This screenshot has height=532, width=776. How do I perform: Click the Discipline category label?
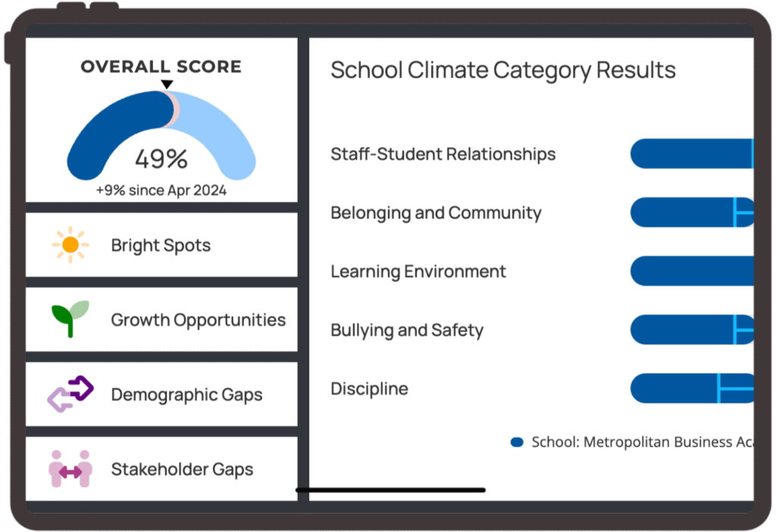(x=369, y=389)
